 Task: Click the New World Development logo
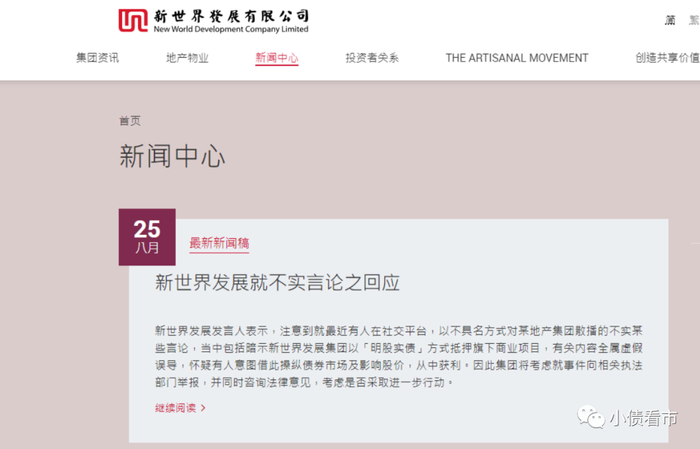(213, 21)
